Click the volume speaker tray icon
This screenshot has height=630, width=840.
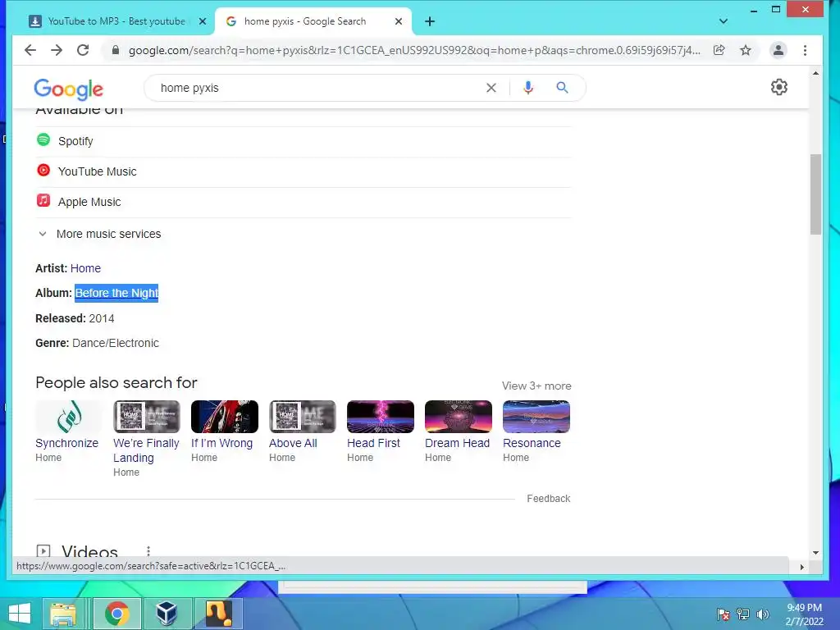click(762, 614)
